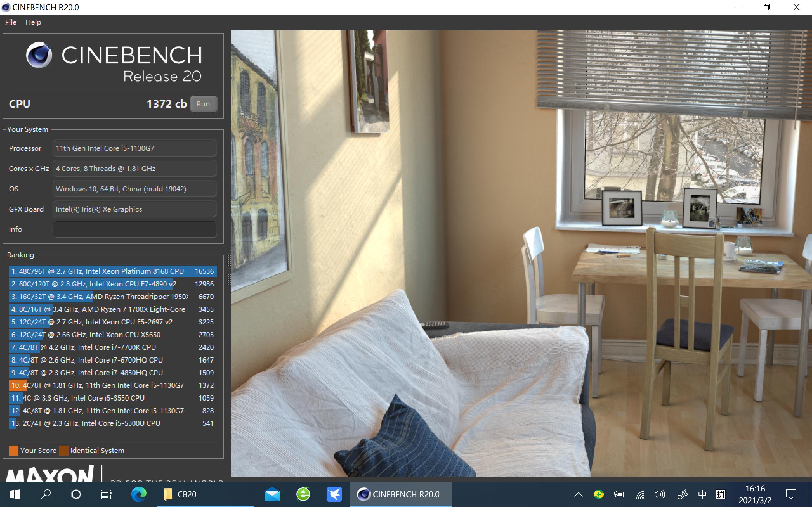Open the Windows Start menu
This screenshot has height=507, width=812.
15,494
